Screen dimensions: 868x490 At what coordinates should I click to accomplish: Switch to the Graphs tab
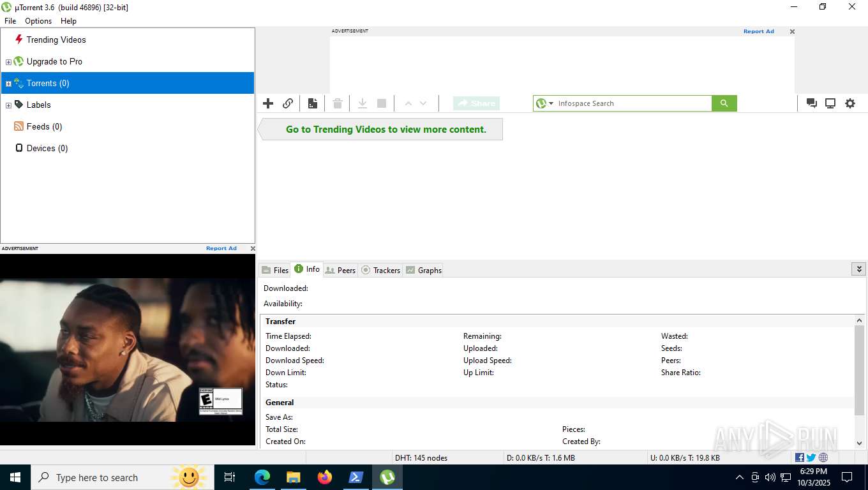(x=423, y=270)
